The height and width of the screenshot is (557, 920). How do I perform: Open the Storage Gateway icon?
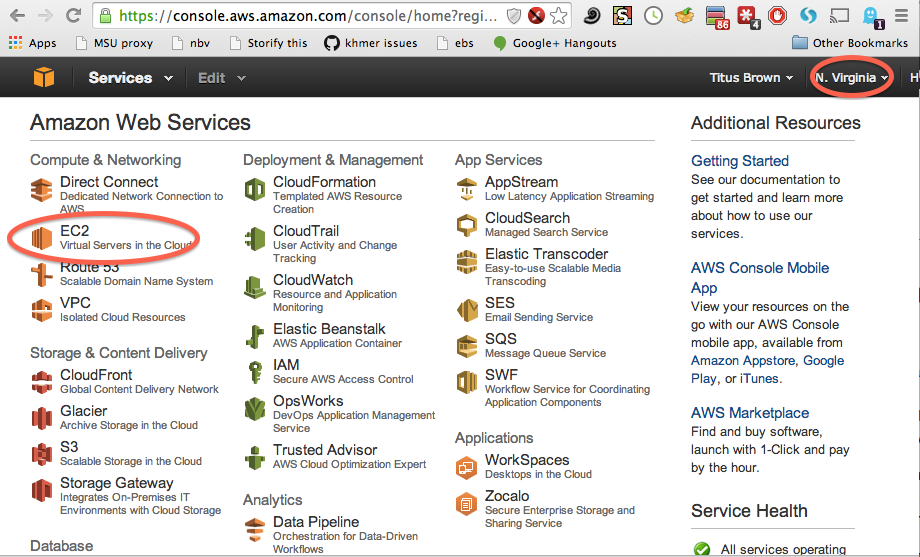(42, 491)
